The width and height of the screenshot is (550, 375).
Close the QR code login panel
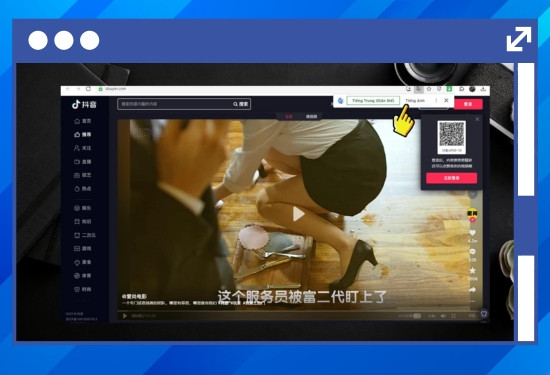[x=477, y=119]
